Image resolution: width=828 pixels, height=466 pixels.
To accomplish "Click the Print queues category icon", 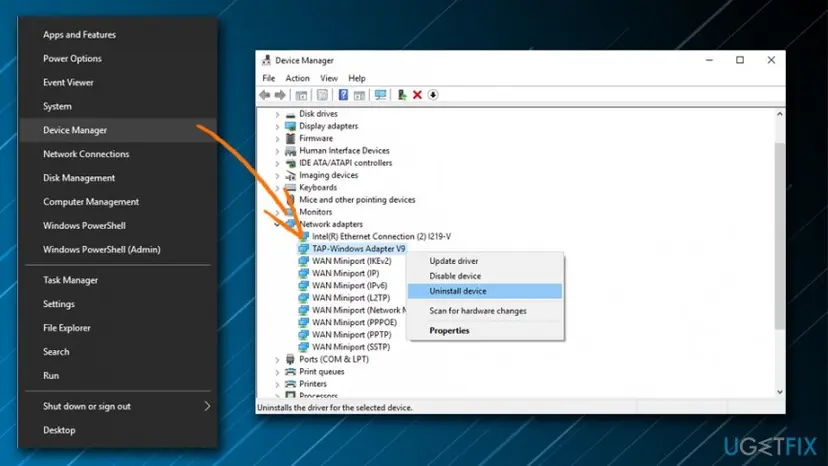I will 290,372.
